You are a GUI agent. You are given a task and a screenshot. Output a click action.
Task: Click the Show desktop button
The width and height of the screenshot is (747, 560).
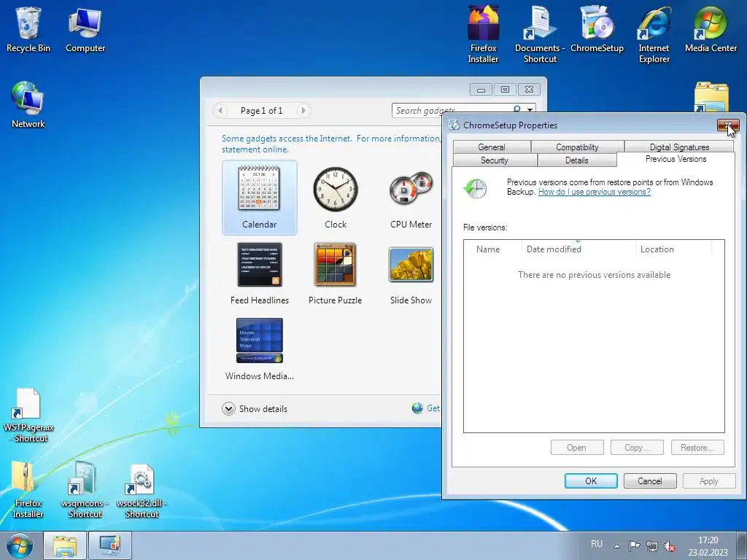pyautogui.click(x=742, y=545)
